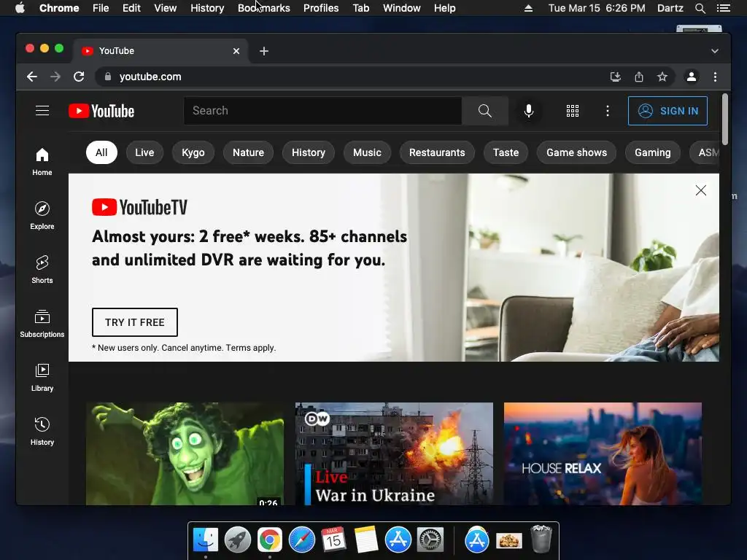Viewport: 747px width, 560px height.
Task: Click the youtube.com address bar
Action: [x=352, y=77]
